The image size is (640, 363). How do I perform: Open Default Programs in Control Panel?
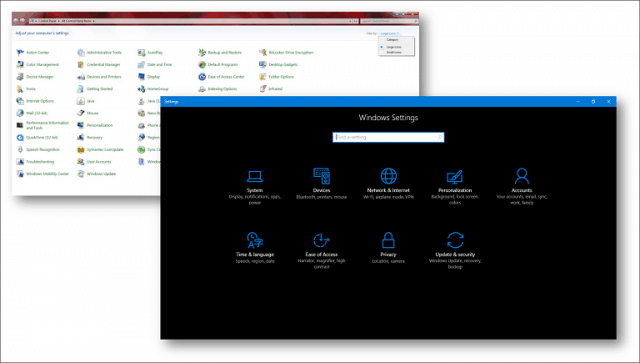[x=218, y=65]
